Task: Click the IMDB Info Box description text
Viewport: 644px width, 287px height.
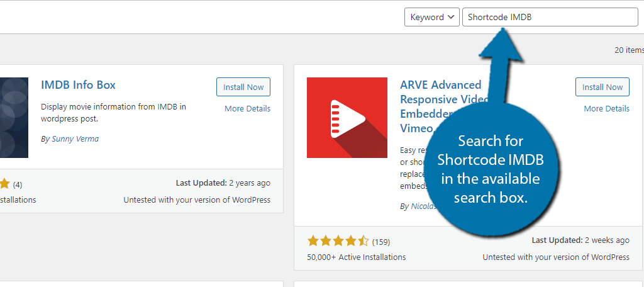Action: click(113, 113)
